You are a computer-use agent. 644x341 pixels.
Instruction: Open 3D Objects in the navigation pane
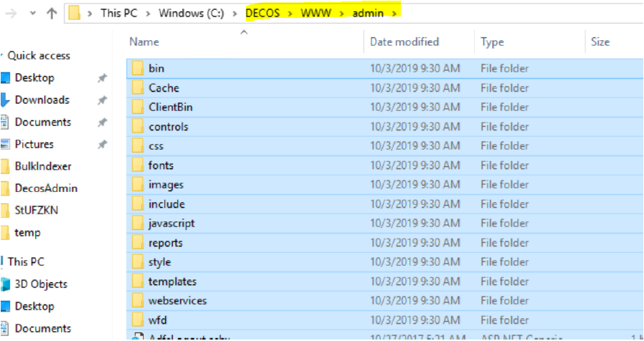[x=41, y=284]
